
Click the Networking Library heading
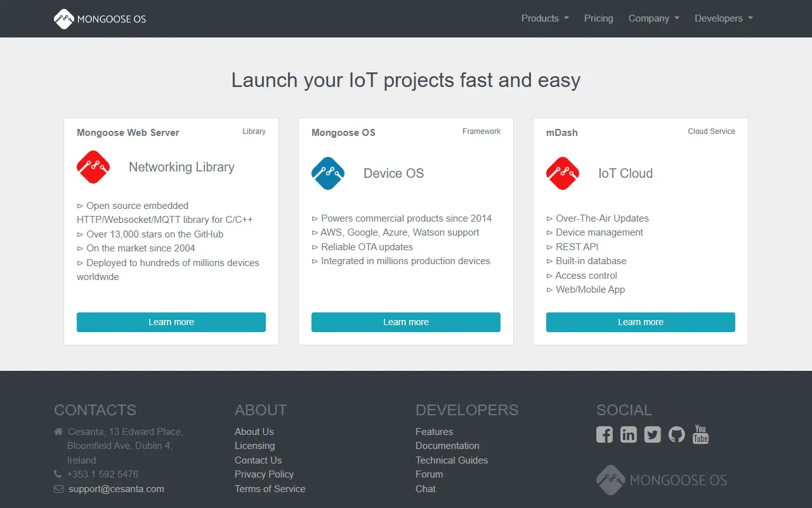182,167
